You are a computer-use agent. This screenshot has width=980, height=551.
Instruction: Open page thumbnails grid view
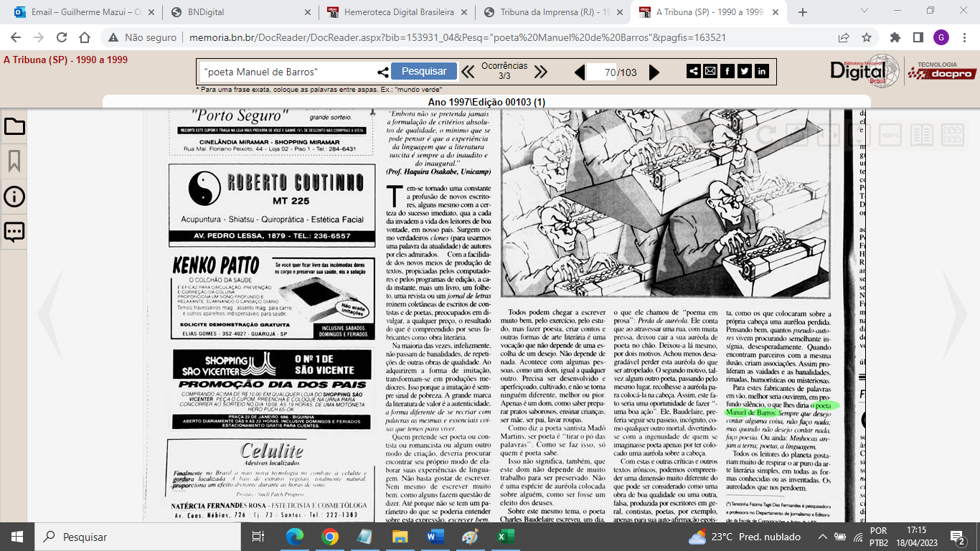[x=952, y=135]
